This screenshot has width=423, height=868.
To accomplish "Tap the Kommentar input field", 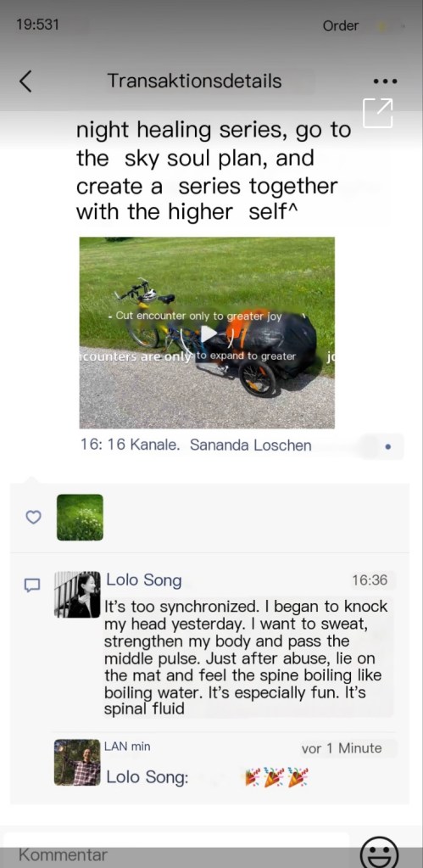I will point(177,850).
